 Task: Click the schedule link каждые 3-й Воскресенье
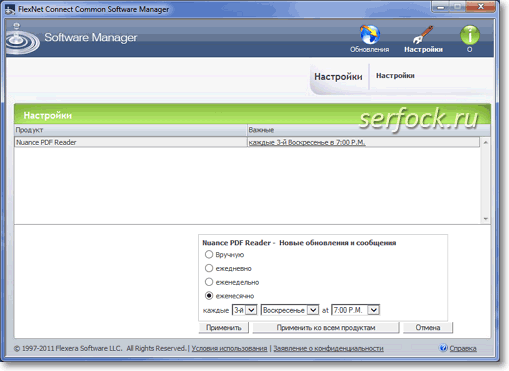pos(307,142)
